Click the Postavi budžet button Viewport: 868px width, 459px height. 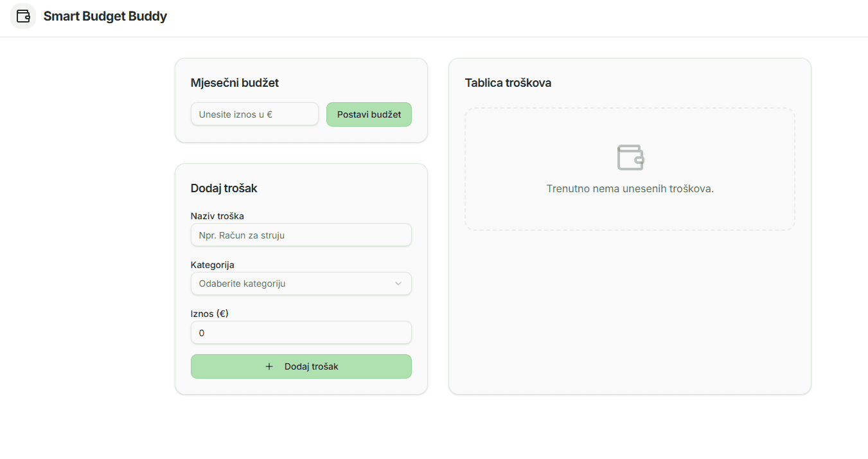tap(369, 114)
